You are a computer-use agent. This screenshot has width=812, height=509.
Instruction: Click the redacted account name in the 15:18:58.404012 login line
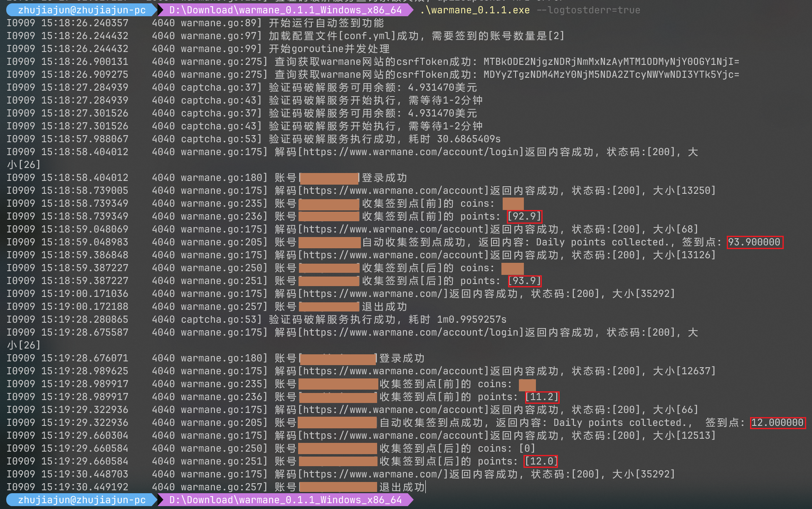(329, 178)
